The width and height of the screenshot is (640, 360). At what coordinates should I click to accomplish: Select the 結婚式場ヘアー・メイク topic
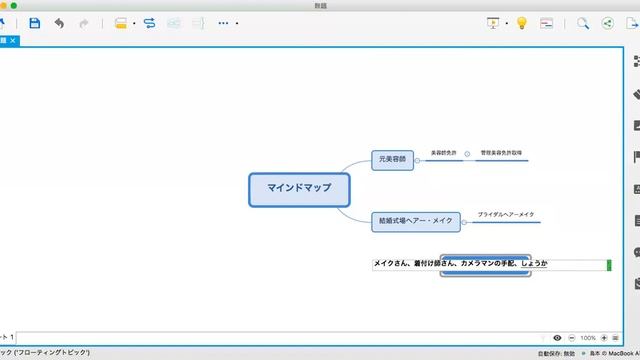point(416,222)
